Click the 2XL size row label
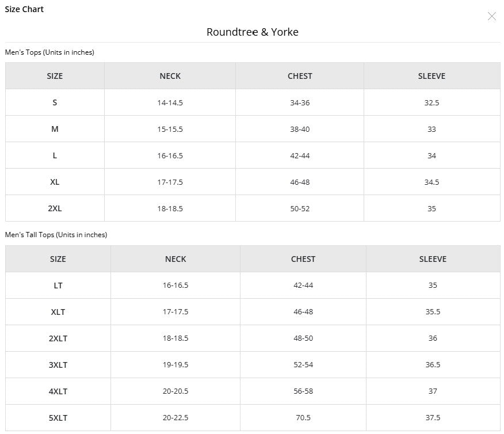 click(55, 208)
